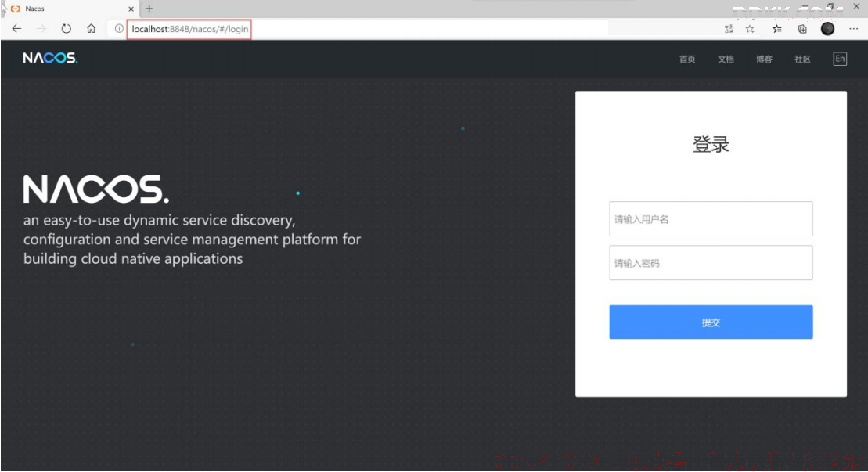Click the 登录 heading text
868x472 pixels.
coord(711,145)
